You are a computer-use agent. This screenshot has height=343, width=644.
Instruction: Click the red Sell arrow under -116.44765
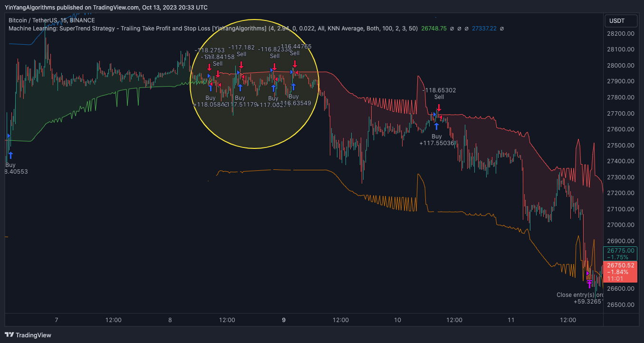295,64
